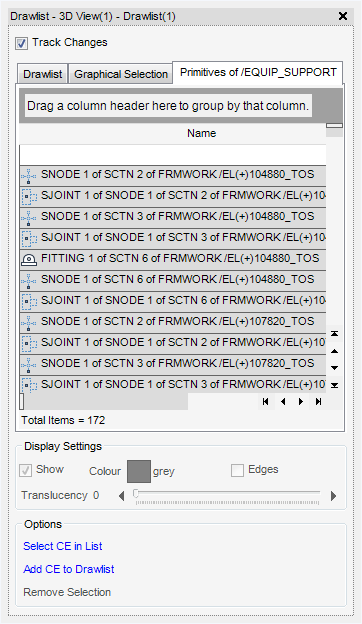Go to the bottom row arrow
Image resolution: width=362 pixels, height=624 pixels.
(x=335, y=385)
